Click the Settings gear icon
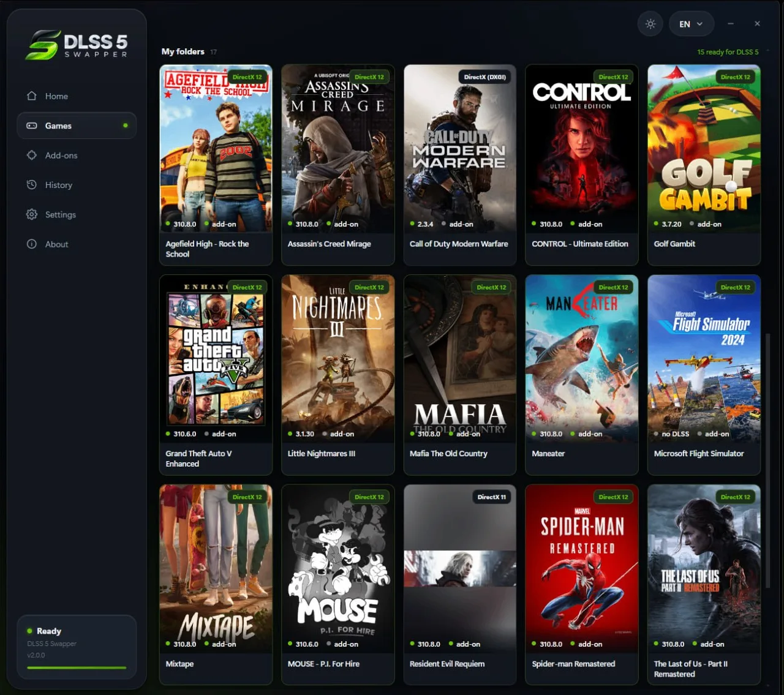Screen dimensions: 784x695 [32, 214]
